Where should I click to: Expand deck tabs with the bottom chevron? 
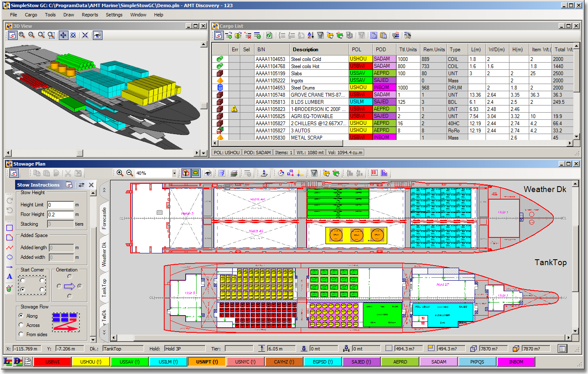click(x=104, y=332)
